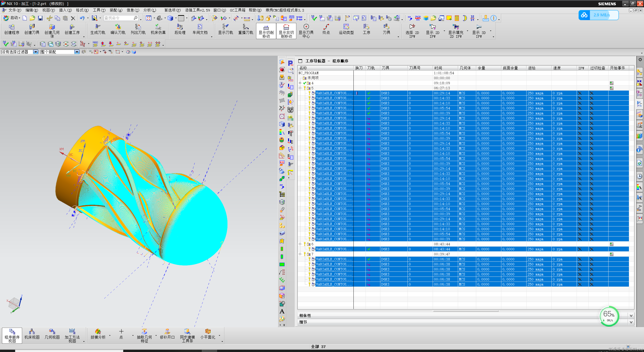Click the 运动类型 (Motion Type) icon

[x=346, y=29]
